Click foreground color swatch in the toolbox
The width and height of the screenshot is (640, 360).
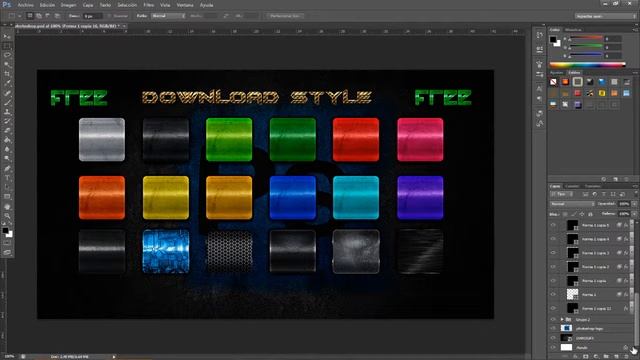point(5,231)
